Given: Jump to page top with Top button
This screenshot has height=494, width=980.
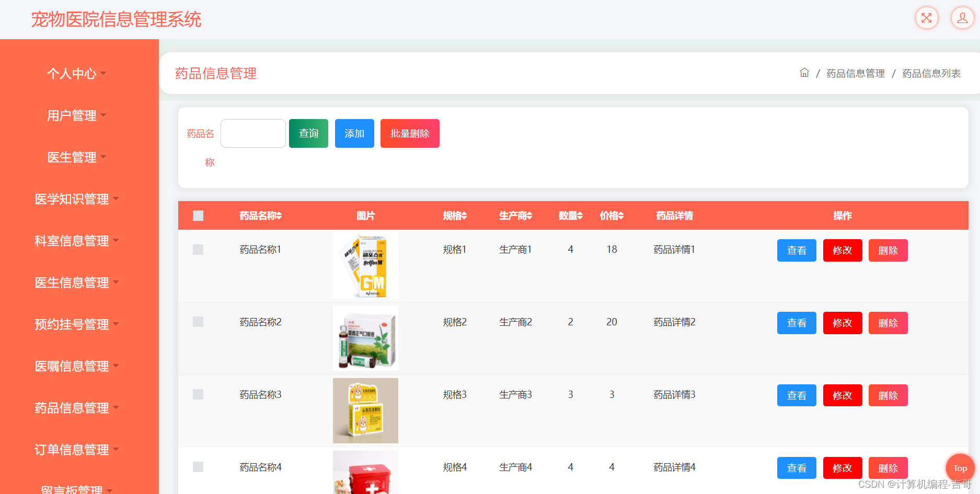Looking at the screenshot, I should tap(960, 468).
